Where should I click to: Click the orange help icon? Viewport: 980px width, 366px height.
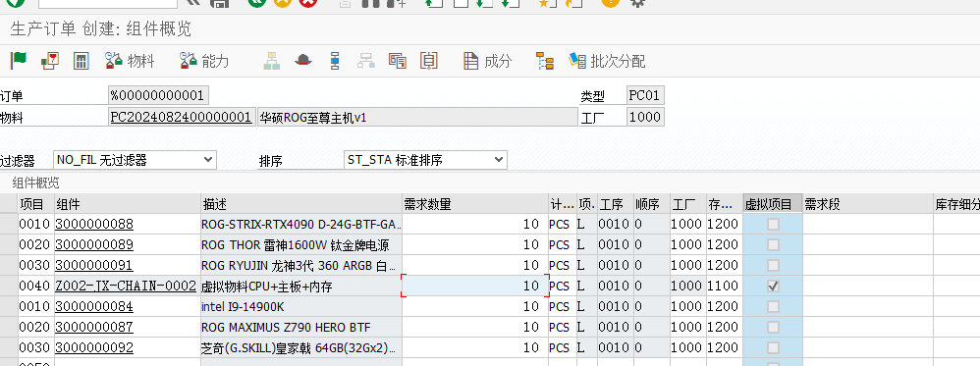coord(610,3)
